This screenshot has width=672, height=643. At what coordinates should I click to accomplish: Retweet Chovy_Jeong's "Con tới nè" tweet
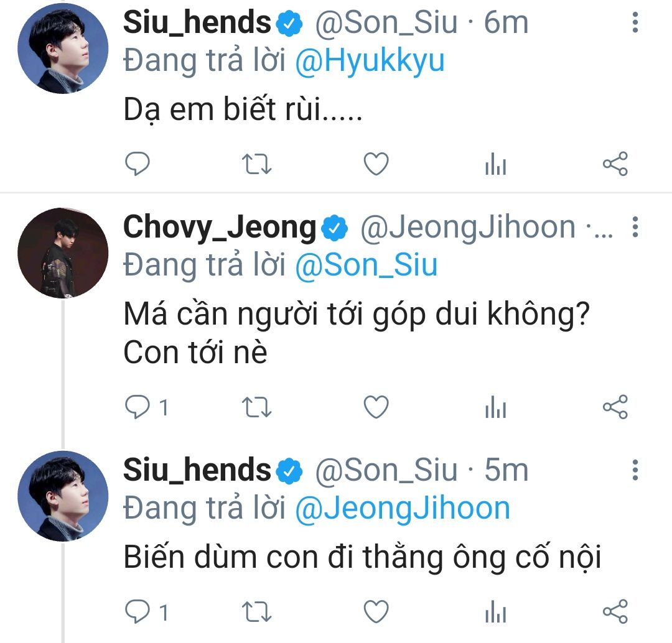256,408
